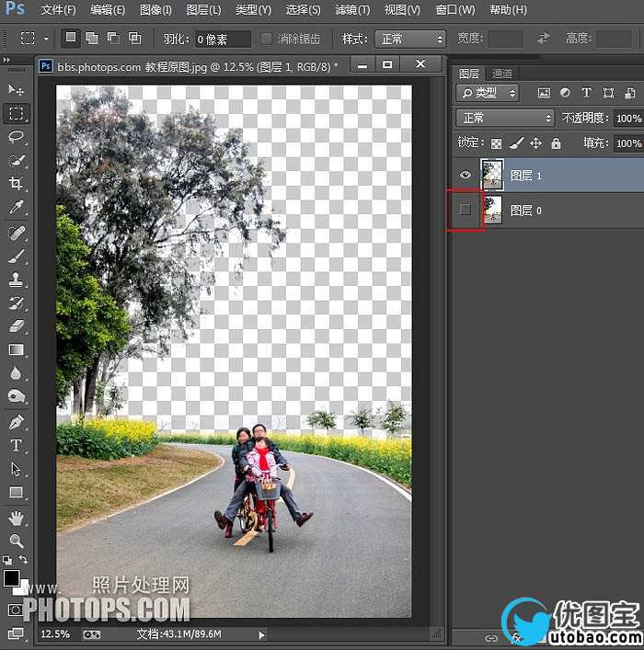Select the Healing Brush tool
Screen dimensions: 644x650
pyautogui.click(x=16, y=234)
